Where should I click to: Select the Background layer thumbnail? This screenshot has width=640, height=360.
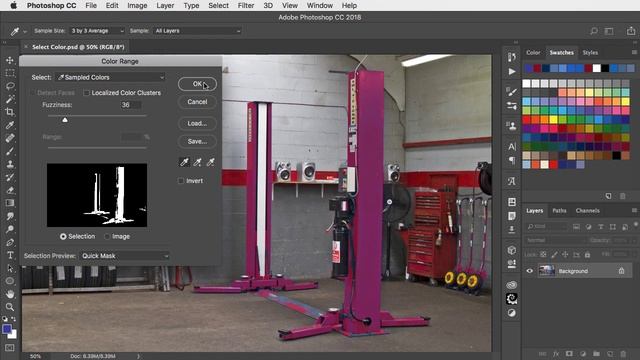tap(547, 271)
